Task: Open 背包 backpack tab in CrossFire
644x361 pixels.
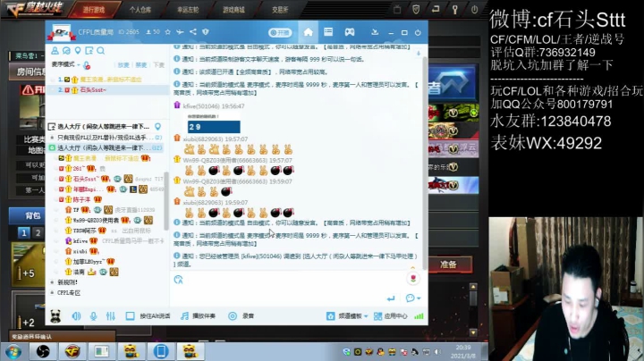Action: click(32, 215)
